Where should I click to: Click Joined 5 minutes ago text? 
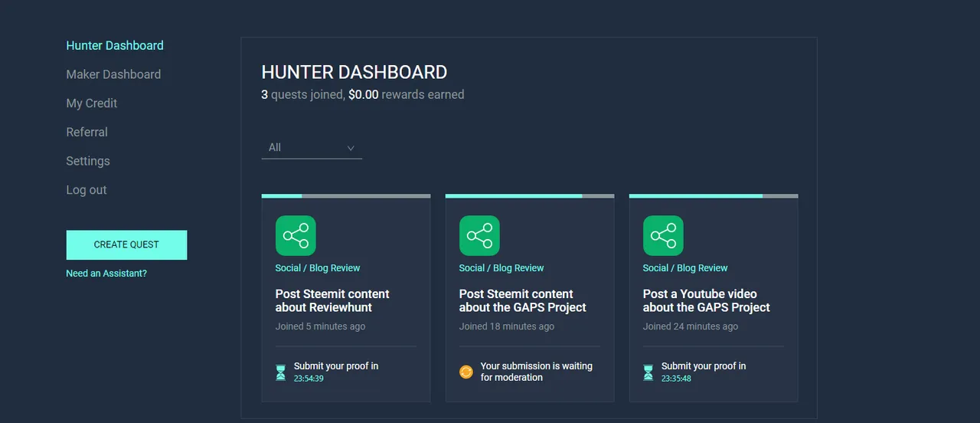[x=321, y=326]
